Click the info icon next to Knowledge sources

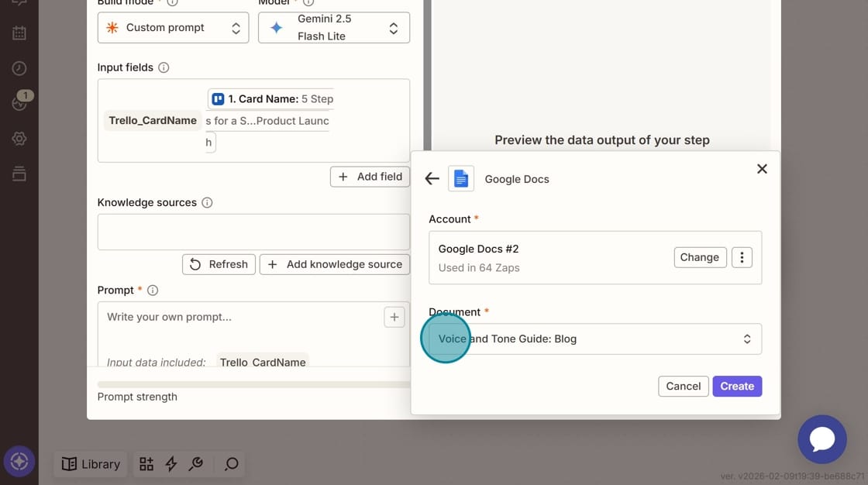pyautogui.click(x=207, y=202)
